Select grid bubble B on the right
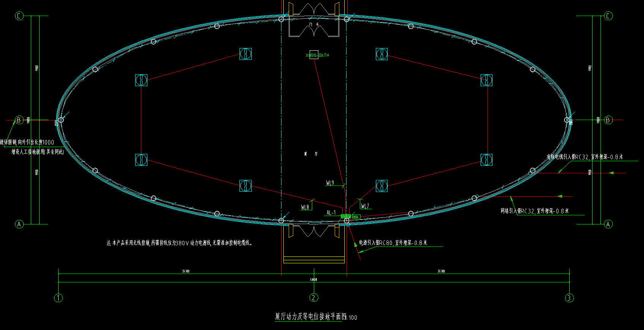644x330 pixels. tap(608, 120)
